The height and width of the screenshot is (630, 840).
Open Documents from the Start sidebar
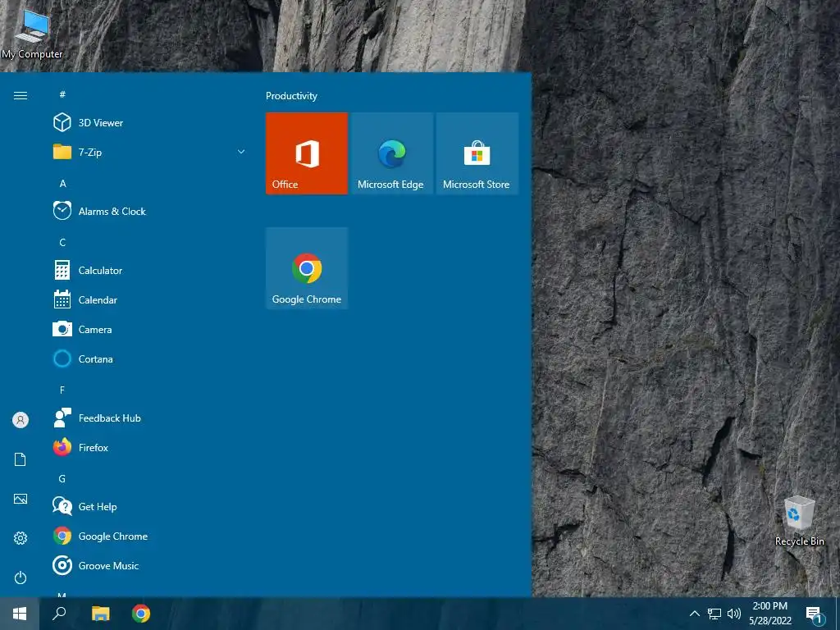click(x=21, y=459)
